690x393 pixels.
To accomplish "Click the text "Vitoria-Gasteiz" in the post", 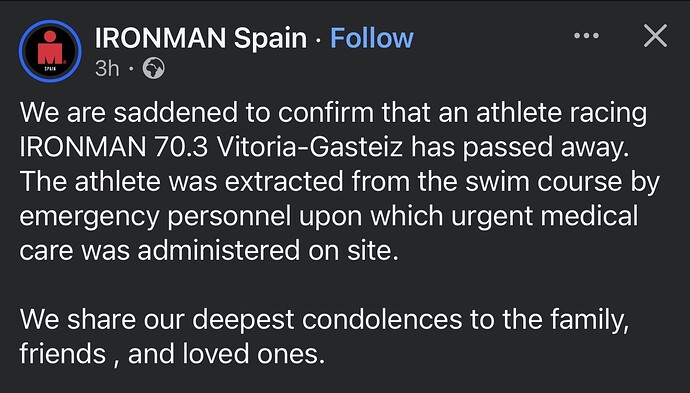I will (x=310, y=147).
